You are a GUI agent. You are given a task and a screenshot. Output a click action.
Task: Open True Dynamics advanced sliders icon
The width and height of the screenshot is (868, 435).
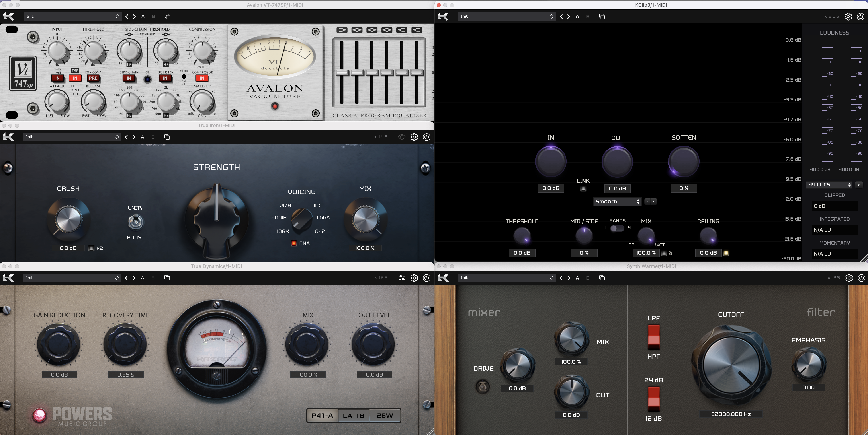[x=402, y=278]
